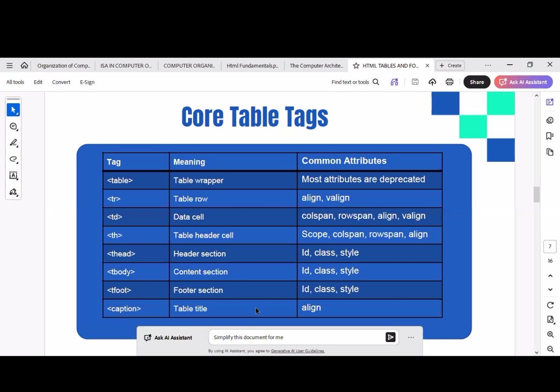Open the Edit menu
The height and width of the screenshot is (392, 560).
[38, 82]
